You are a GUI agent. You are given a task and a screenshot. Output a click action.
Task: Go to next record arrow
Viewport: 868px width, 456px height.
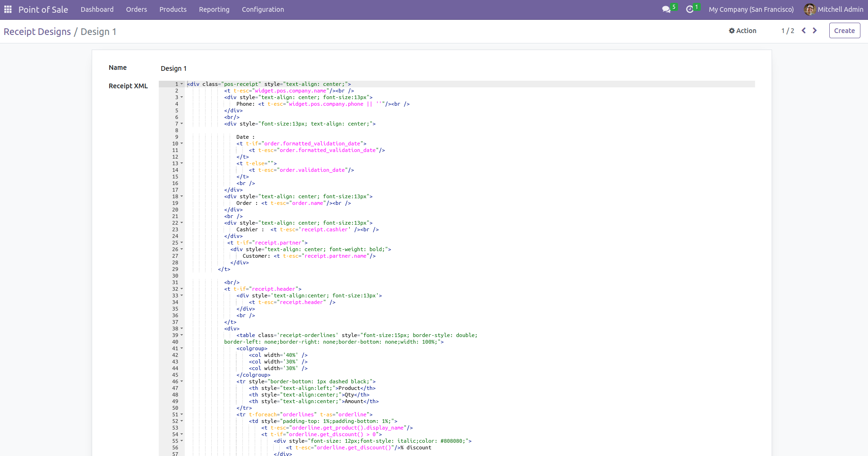click(x=815, y=31)
